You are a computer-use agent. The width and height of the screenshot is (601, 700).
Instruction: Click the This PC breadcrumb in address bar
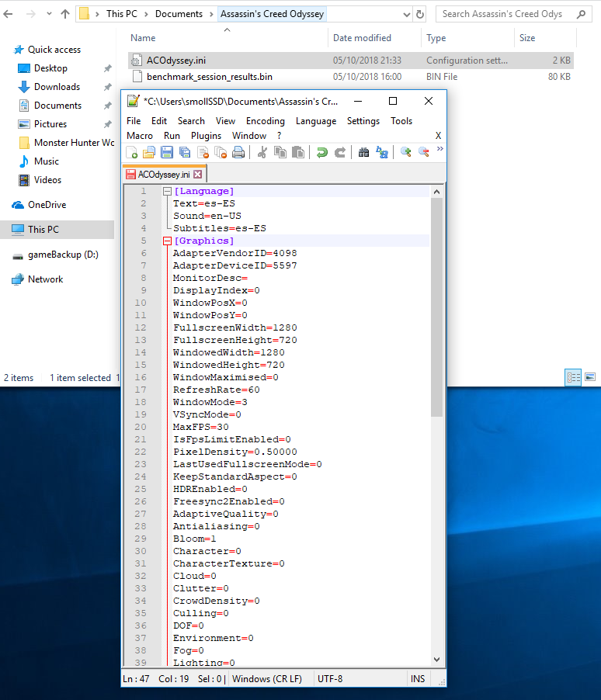[122, 14]
